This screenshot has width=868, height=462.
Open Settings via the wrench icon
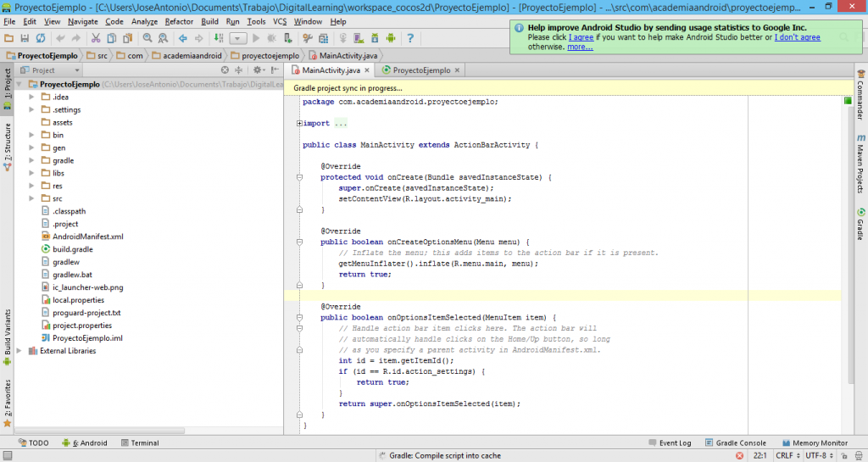click(308, 38)
